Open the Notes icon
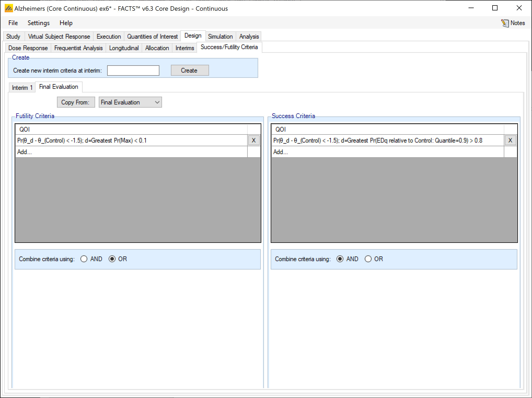This screenshot has width=532, height=398. pos(505,23)
